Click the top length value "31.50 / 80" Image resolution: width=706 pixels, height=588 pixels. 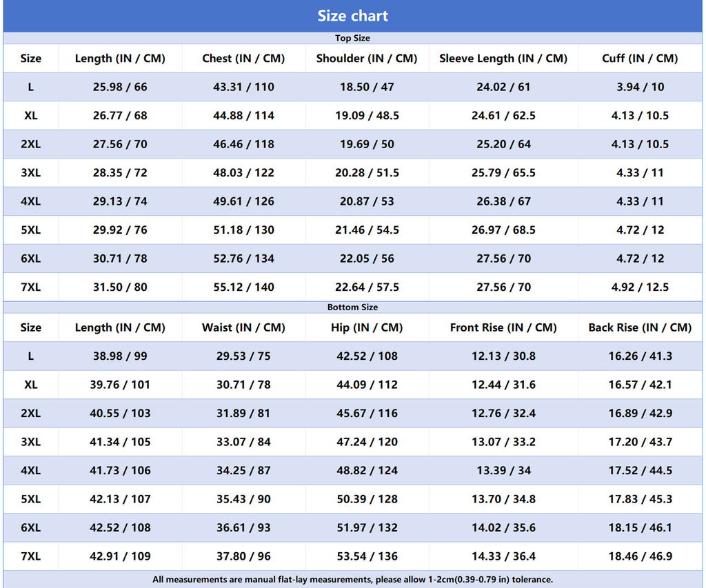(120, 287)
